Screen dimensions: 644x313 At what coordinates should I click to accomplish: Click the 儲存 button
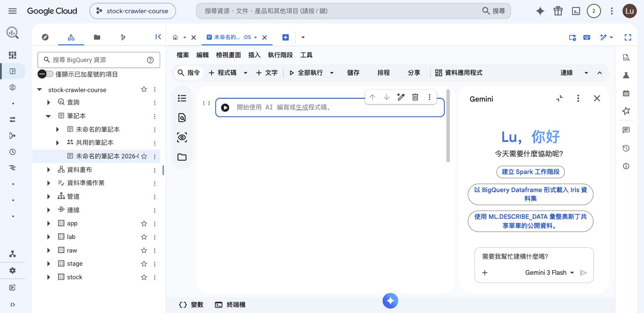pos(353,73)
